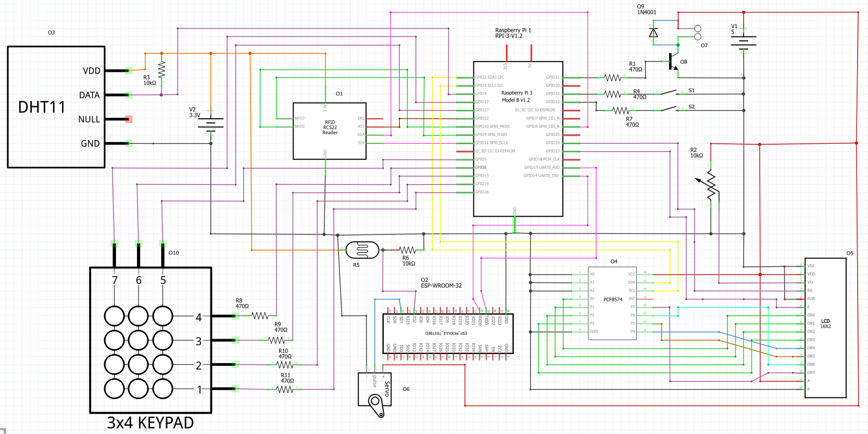Viewport: 868px width, 434px height.
Task: Click the INT pin label on PCF8574
Action: coord(632,299)
